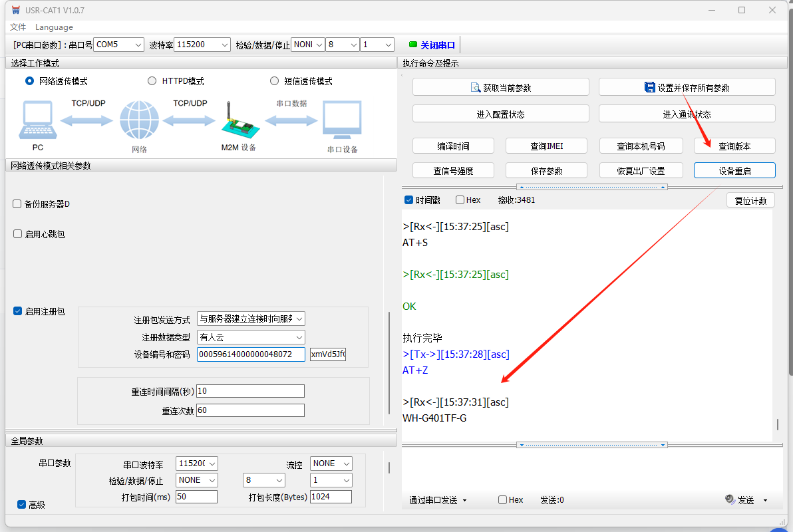This screenshot has height=532, width=793.
Task: Click the magnifier icon on 获取当前参数
Action: (476, 88)
